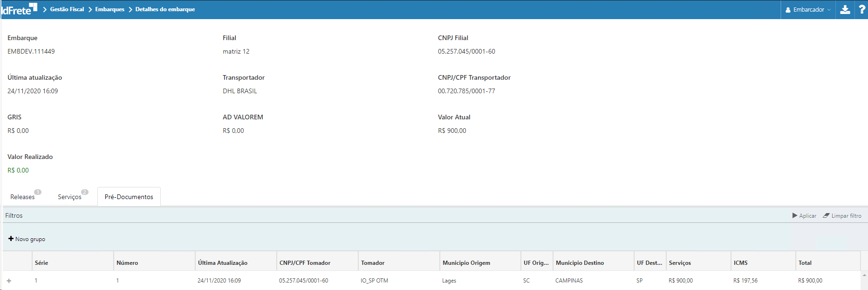Click the user icon beside Embarcador
The height and width of the screenshot is (290, 868).
click(788, 10)
